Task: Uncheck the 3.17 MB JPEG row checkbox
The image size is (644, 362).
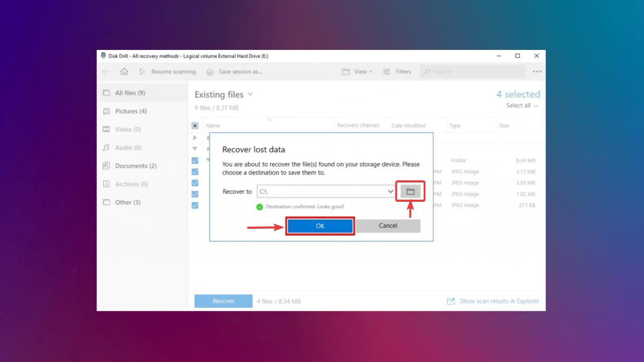Action: tap(195, 172)
